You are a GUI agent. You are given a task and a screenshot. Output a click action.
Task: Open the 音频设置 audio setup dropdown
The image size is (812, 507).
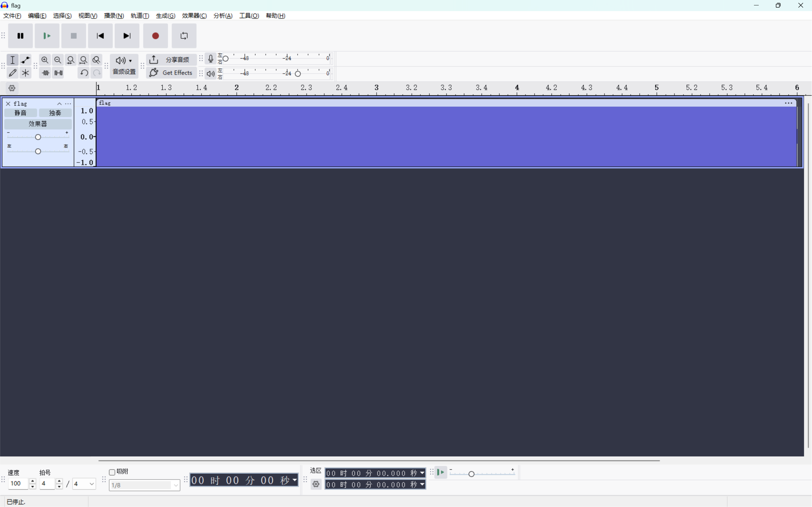point(124,66)
